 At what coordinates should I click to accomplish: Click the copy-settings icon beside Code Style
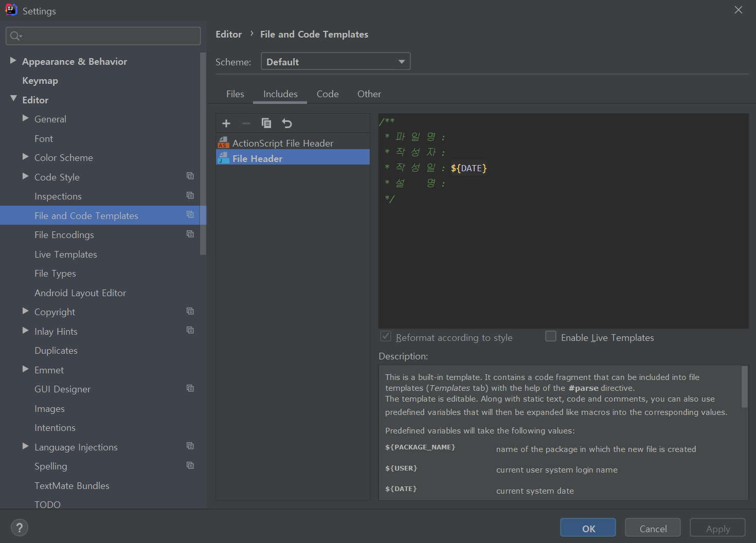pos(190,176)
